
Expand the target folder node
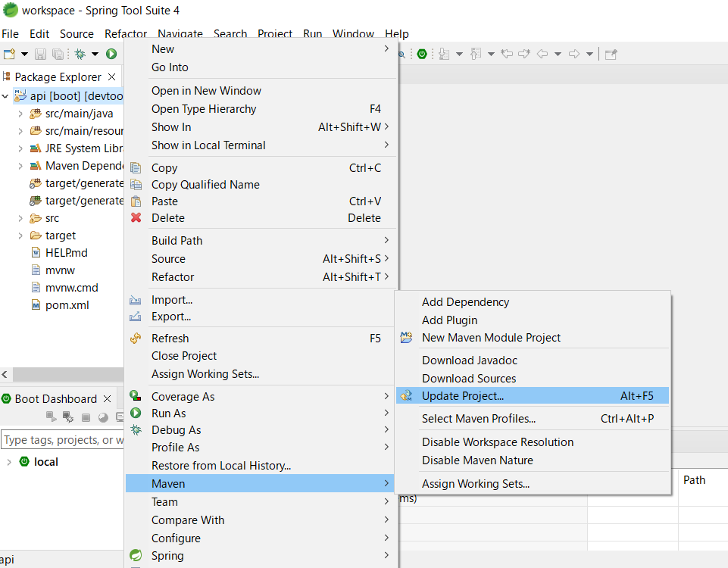point(20,236)
